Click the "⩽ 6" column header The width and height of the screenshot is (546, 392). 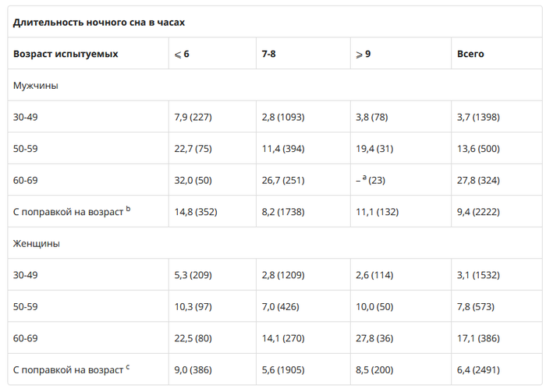pyautogui.click(x=182, y=54)
